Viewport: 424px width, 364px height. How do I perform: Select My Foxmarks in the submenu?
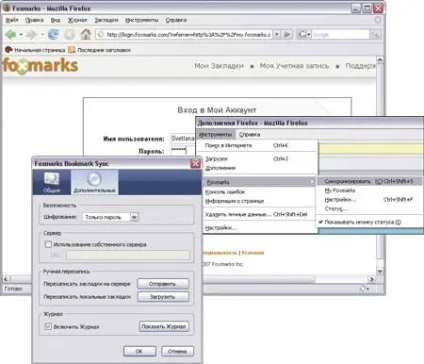[x=369, y=190]
